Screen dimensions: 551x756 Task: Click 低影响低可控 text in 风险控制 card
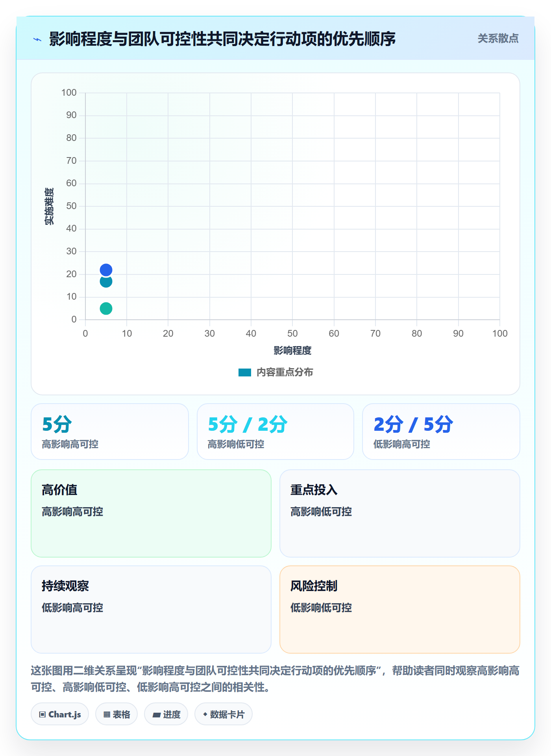point(321,608)
